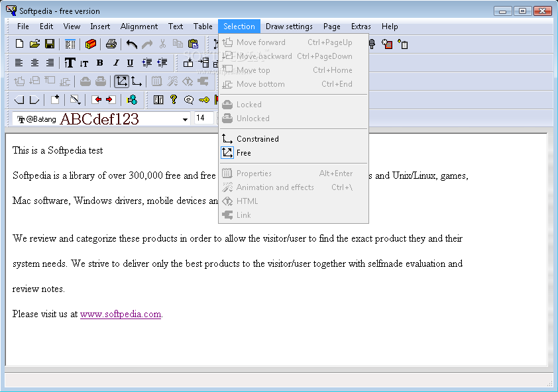This screenshot has width=558, height=392.
Task: Click the red left arrow page icon
Action: pos(96,99)
